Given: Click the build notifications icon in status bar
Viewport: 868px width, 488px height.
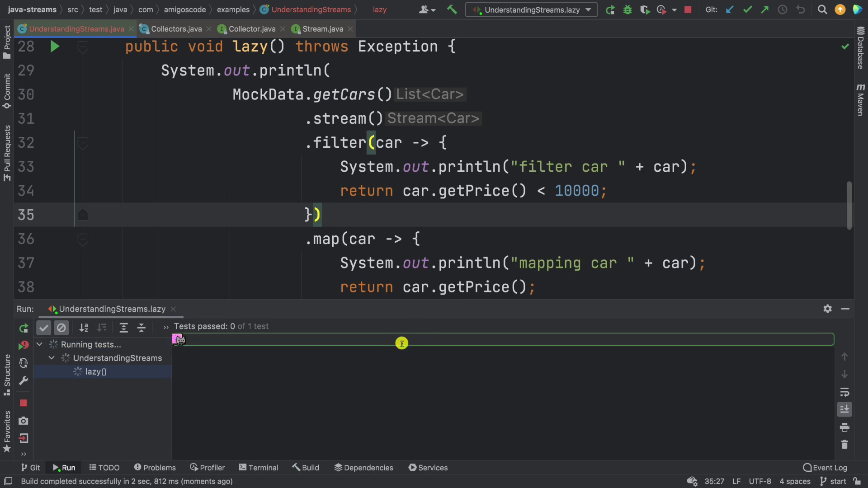Looking at the screenshot, I should click(x=10, y=481).
